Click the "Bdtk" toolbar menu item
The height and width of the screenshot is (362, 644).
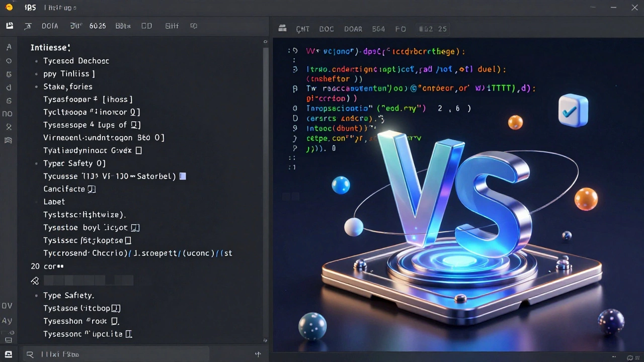123,26
